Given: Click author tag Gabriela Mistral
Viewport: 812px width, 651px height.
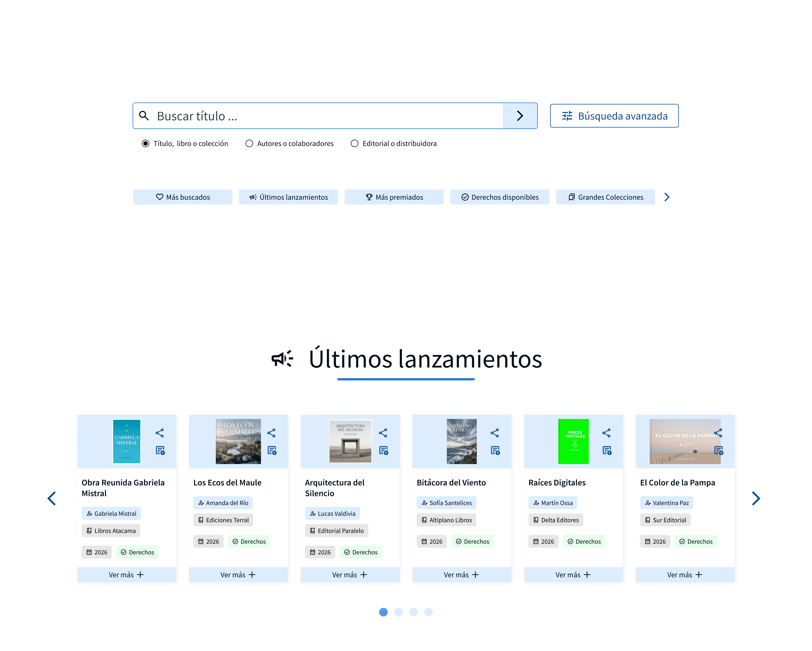Looking at the screenshot, I should click(x=111, y=513).
